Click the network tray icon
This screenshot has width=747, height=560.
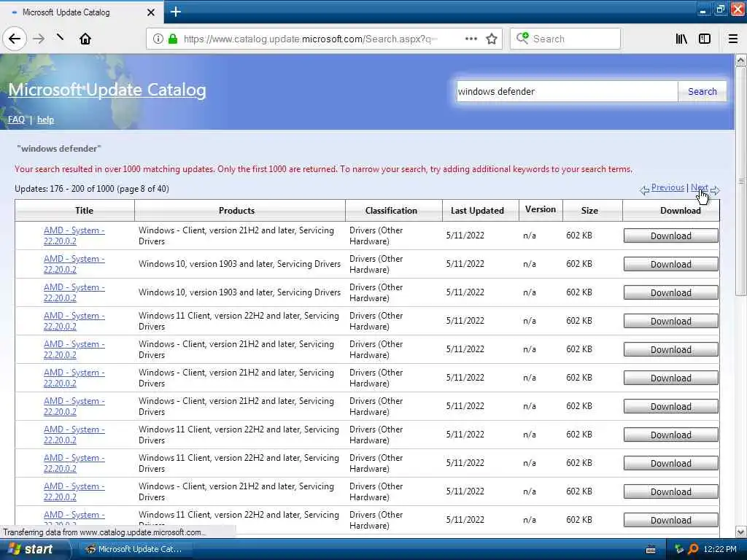[679, 549]
